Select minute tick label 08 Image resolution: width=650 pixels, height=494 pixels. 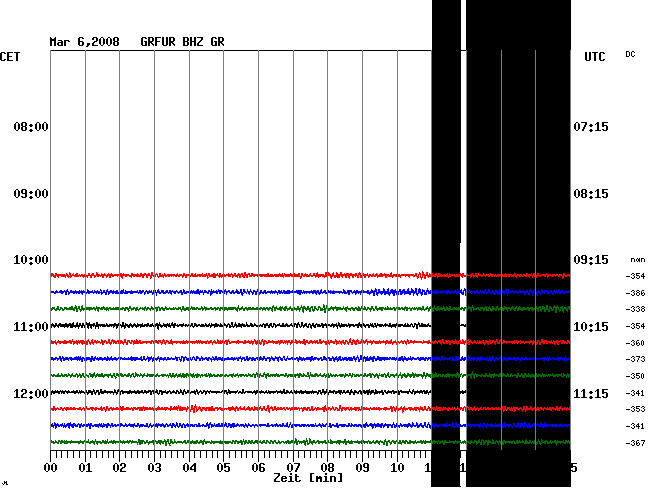click(x=327, y=468)
